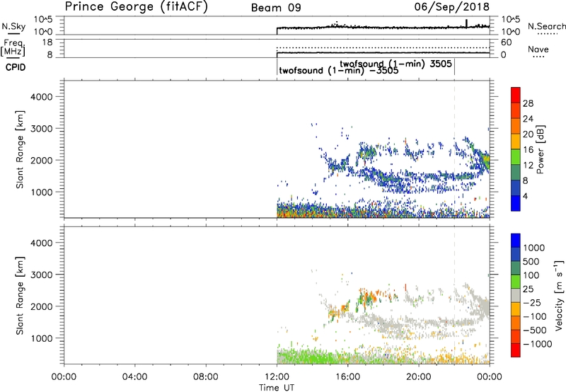Pick the red top segment of power color bar

(x=516, y=94)
